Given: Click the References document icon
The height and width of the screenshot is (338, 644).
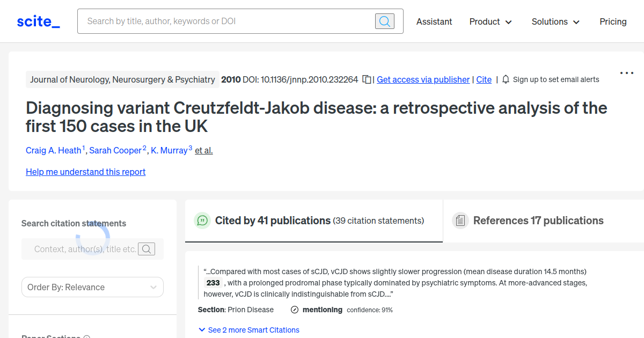Looking at the screenshot, I should coord(460,220).
